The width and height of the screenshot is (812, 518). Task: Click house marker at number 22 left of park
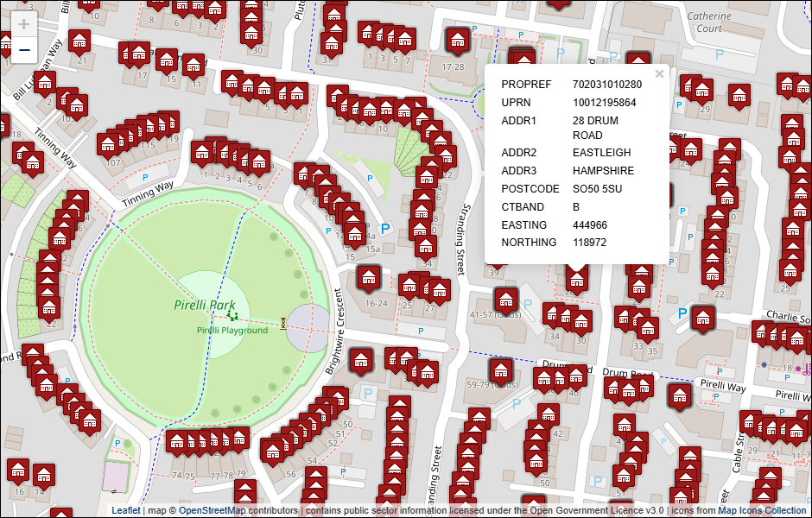pos(48,308)
